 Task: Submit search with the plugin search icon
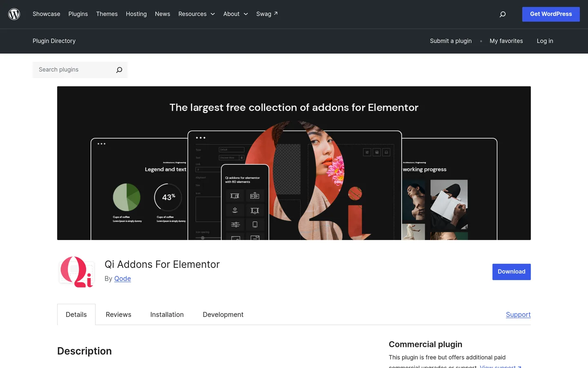click(119, 70)
